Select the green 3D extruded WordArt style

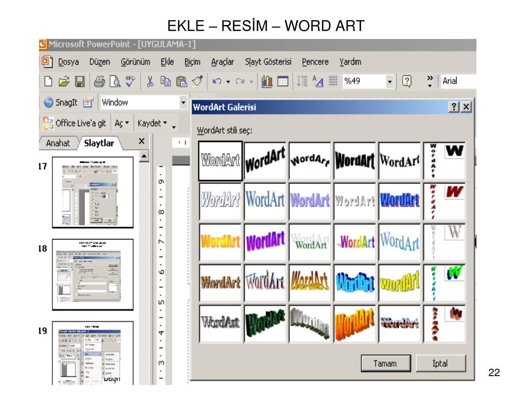[265, 324]
